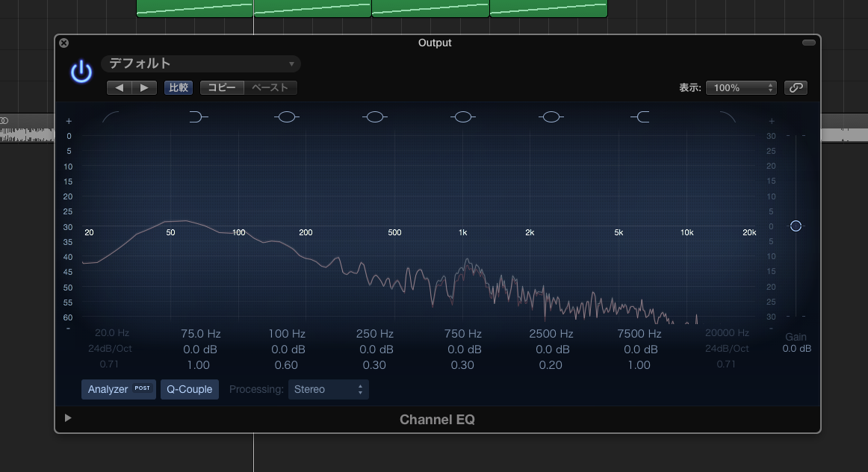Select the 2500 Hz peak band icon
The image size is (868, 472).
point(551,117)
